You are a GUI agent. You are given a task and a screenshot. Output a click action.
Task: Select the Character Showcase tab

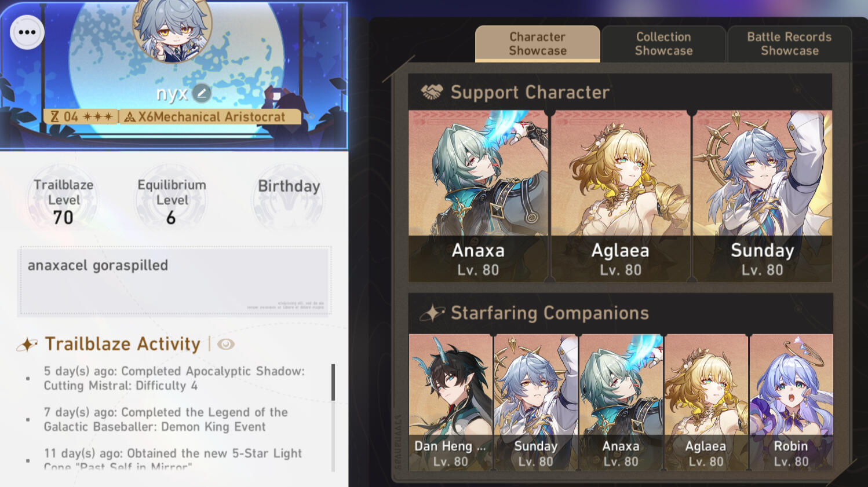click(x=538, y=43)
